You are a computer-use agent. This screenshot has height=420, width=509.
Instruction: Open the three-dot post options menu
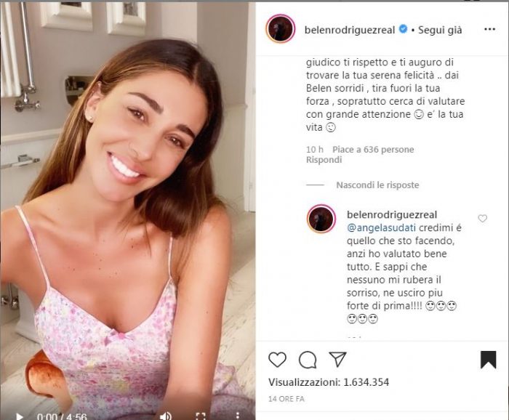tap(489, 29)
